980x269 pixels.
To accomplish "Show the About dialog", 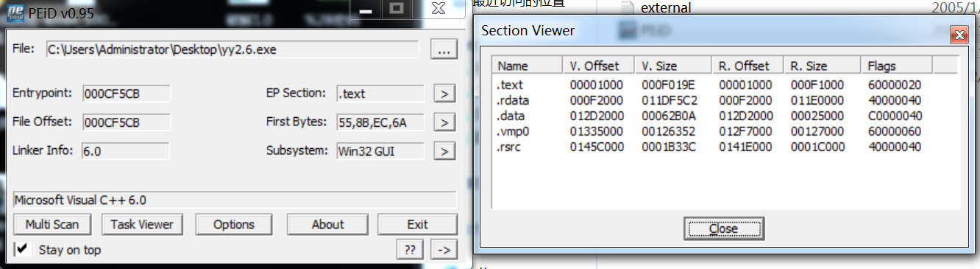I will pyautogui.click(x=327, y=224).
